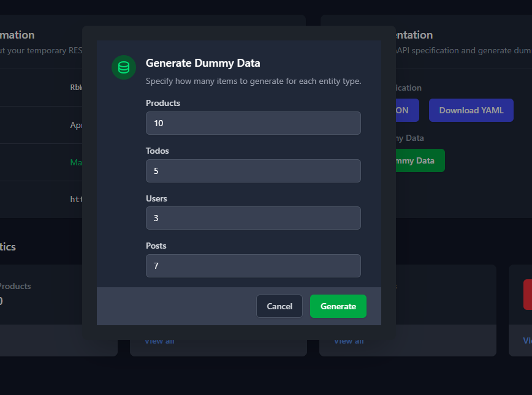
Task: Click Download YAML button in background
Action: click(x=471, y=110)
